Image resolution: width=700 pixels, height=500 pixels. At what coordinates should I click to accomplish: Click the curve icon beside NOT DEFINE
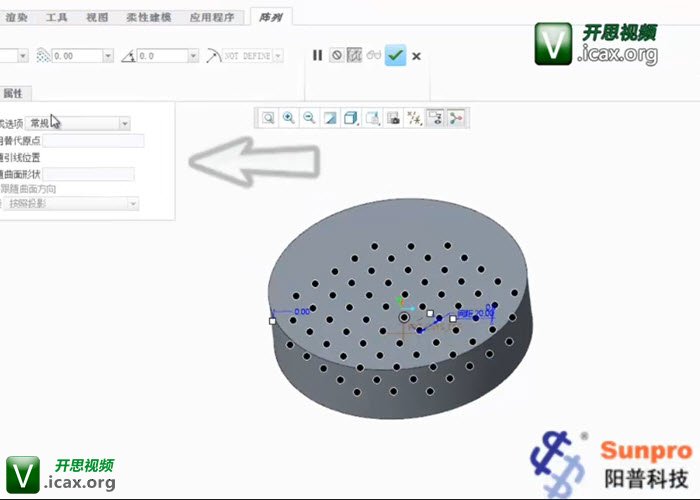[214, 56]
